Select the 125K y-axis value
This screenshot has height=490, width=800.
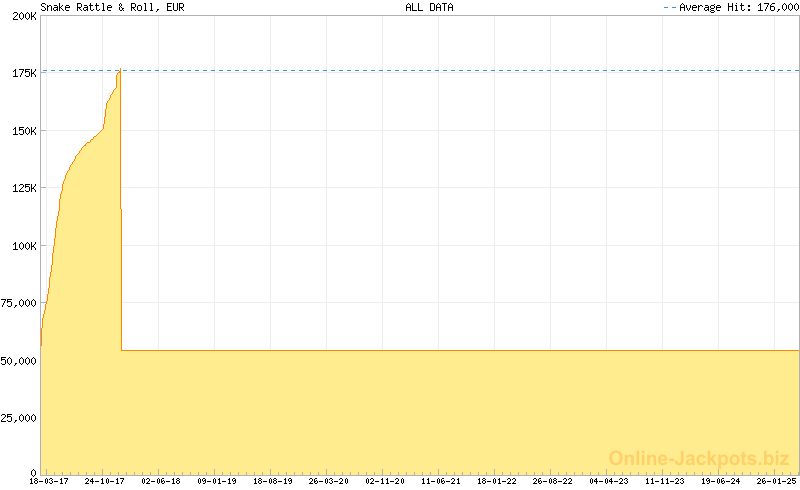[x=24, y=188]
